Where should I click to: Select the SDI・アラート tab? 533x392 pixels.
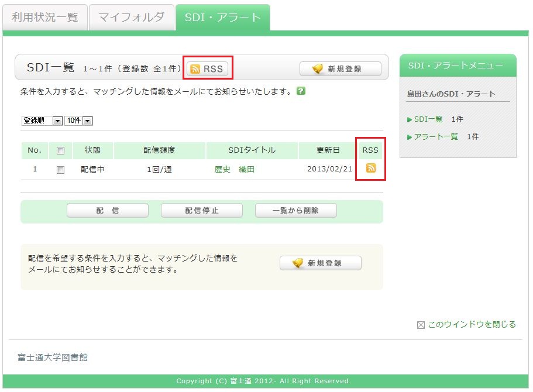pyautogui.click(x=222, y=18)
